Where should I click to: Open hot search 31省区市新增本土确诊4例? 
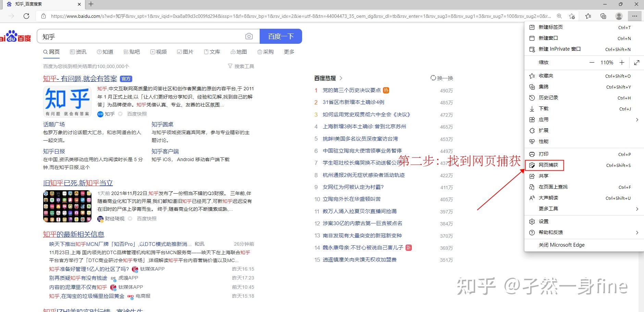[x=354, y=102]
